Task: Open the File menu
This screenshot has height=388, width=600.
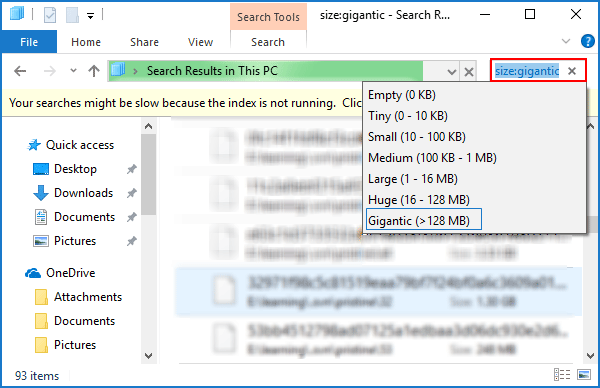Action: pos(29,42)
